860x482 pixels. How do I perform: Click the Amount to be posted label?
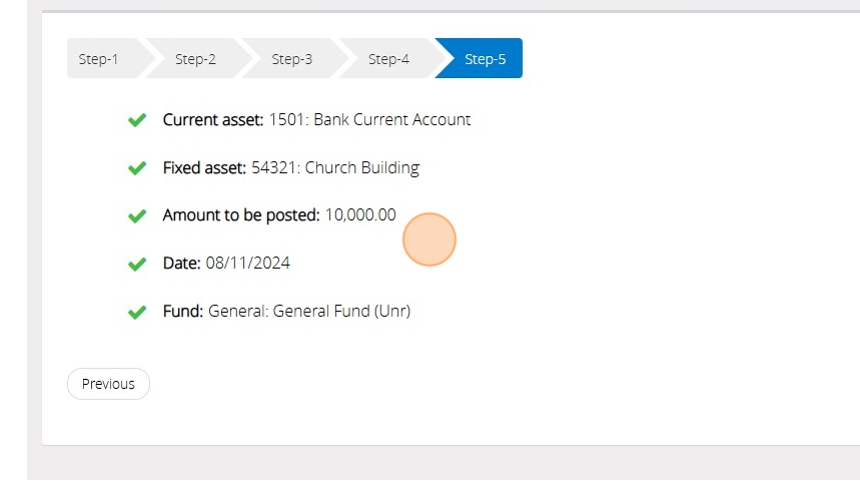pos(241,215)
